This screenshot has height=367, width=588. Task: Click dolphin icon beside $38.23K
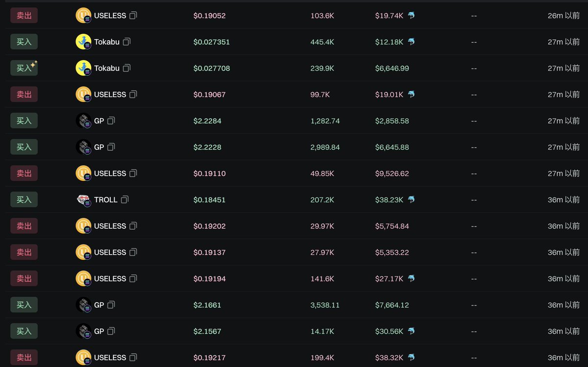tap(412, 199)
